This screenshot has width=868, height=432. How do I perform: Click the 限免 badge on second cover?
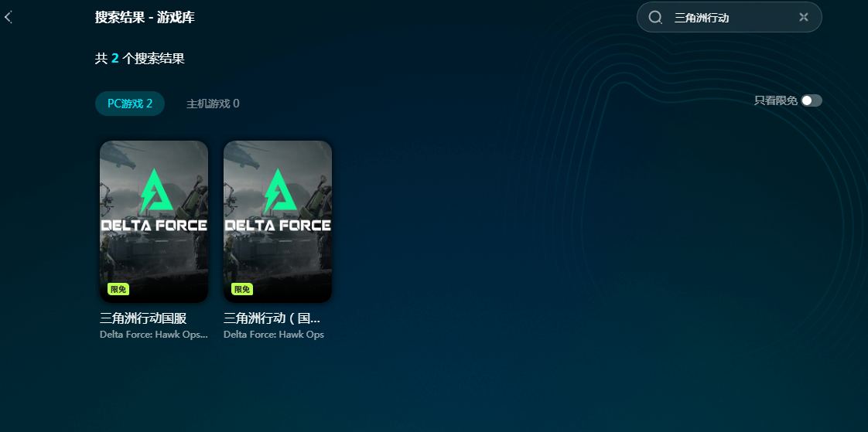[242, 289]
